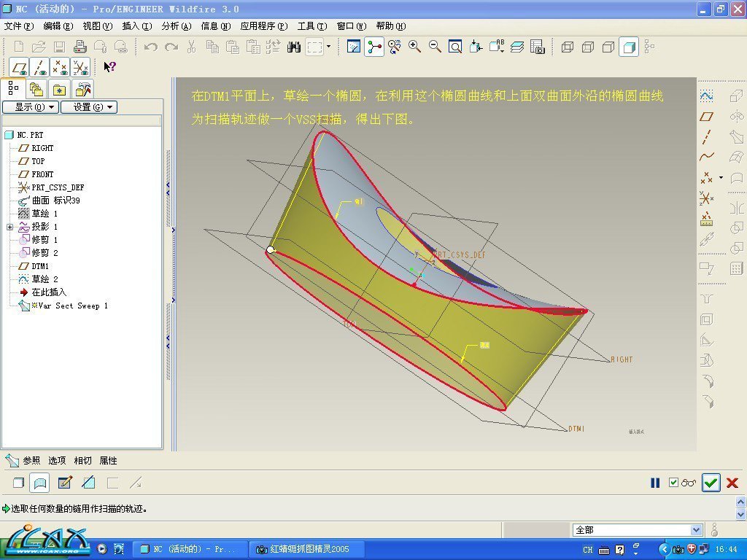Select shaded display mode icon
Screen dimensions: 747x560
click(x=629, y=47)
